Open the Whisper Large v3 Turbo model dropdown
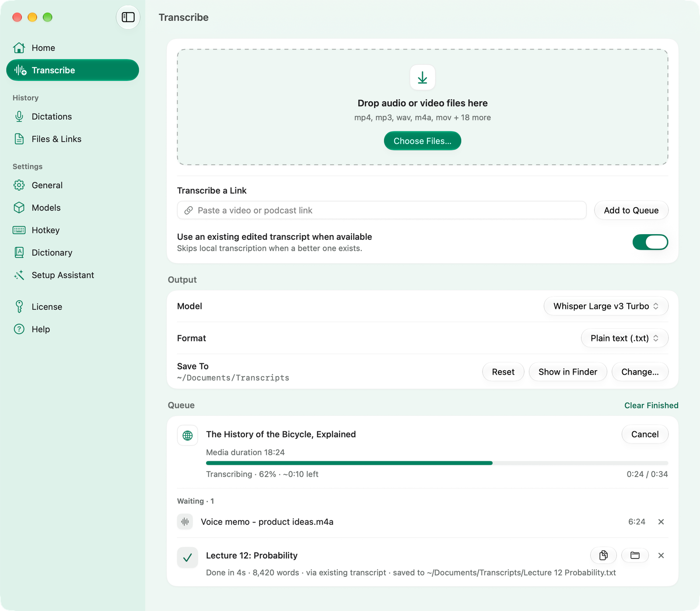 click(x=606, y=306)
